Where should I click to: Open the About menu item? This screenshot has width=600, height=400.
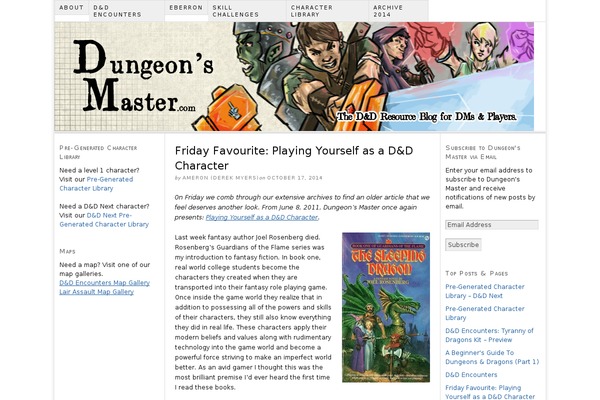click(71, 8)
